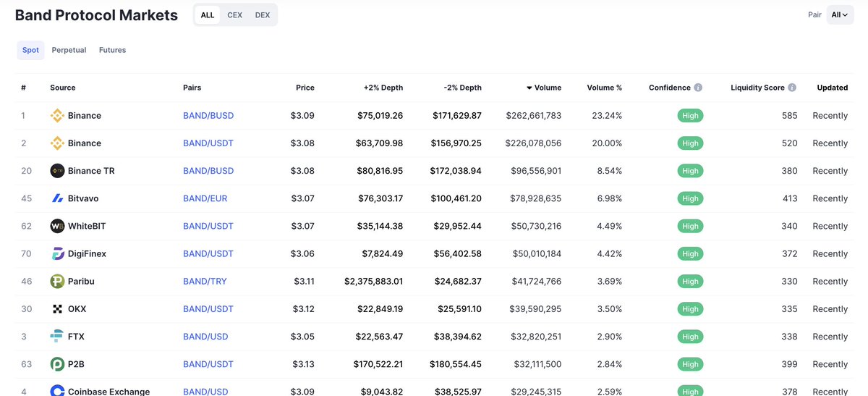The height and width of the screenshot is (396, 868).
Task: Click the Confidence info icon
Action: [x=698, y=88]
